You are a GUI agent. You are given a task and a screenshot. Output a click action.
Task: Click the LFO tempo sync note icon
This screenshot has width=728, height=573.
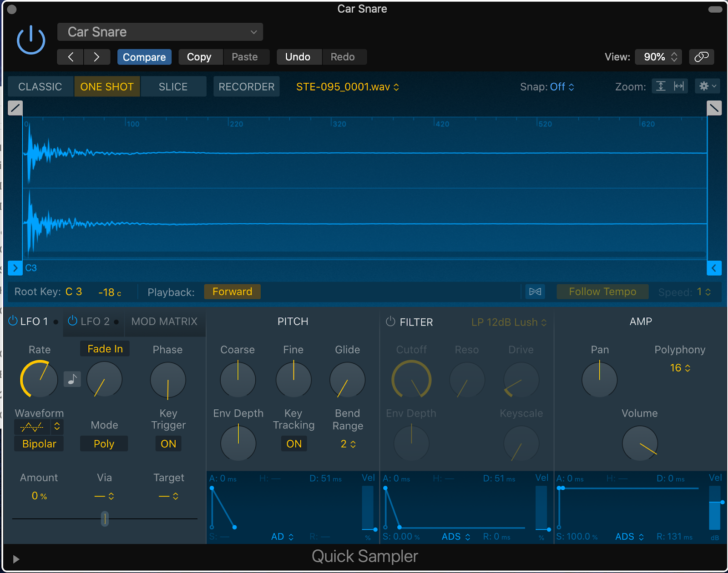click(x=72, y=379)
